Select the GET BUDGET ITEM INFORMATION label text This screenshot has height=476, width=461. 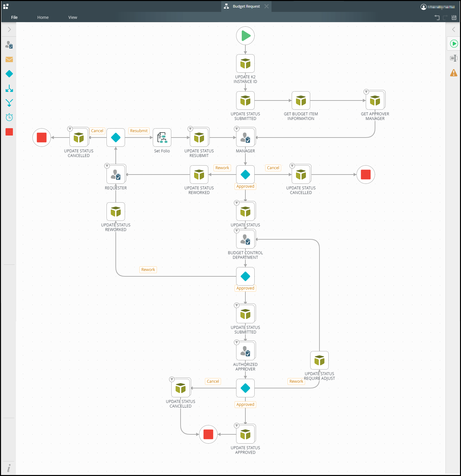301,116
